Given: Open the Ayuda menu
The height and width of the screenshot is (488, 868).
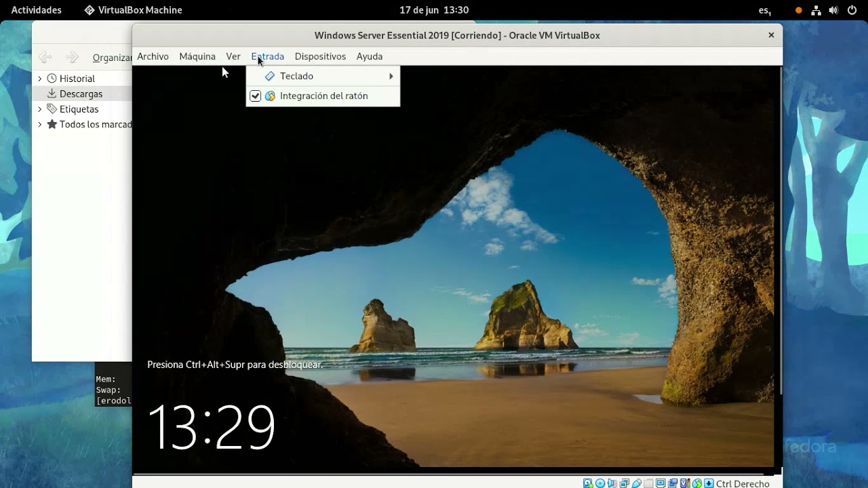Looking at the screenshot, I should (370, 56).
